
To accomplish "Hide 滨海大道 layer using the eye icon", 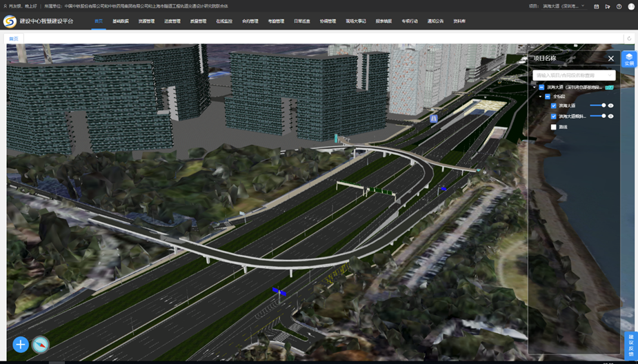I will (610, 105).
